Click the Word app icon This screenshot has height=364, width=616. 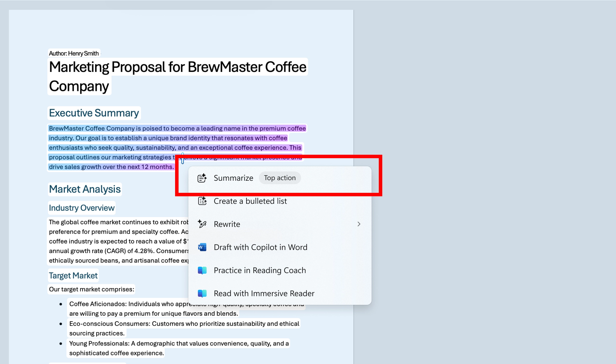pos(202,247)
